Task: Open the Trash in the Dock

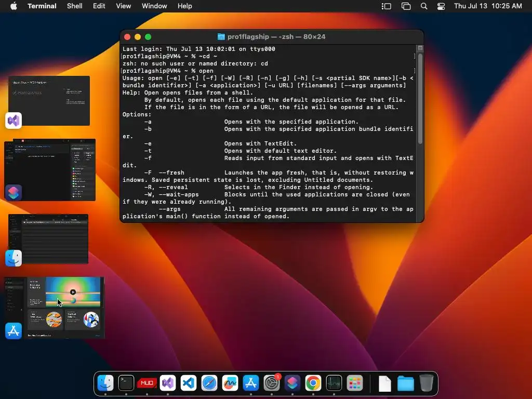Action: click(x=427, y=383)
